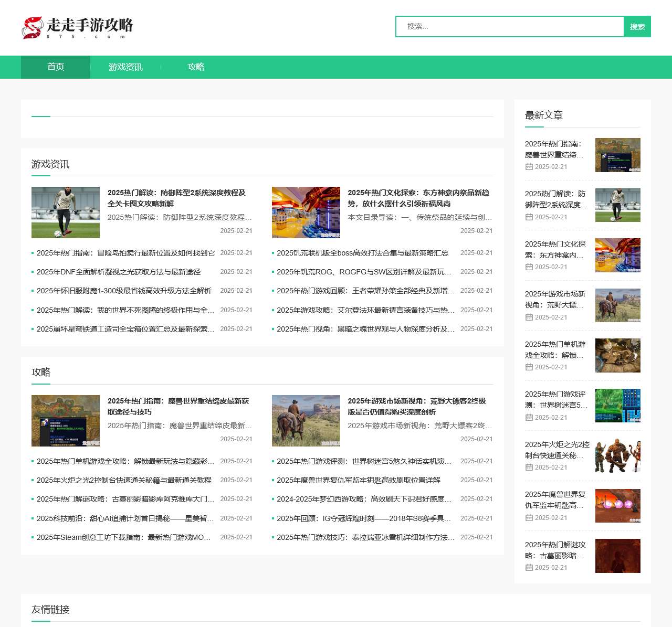Screen dimensions: 672x627
Task: Open 怀旧服附魔1-300级 article link
Action: 124,291
